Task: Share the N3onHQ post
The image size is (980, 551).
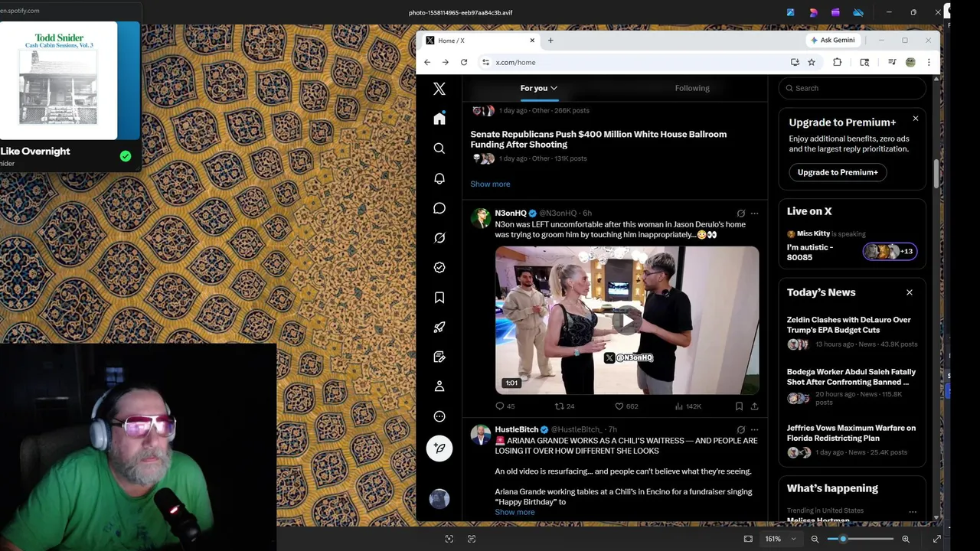Action: tap(755, 406)
